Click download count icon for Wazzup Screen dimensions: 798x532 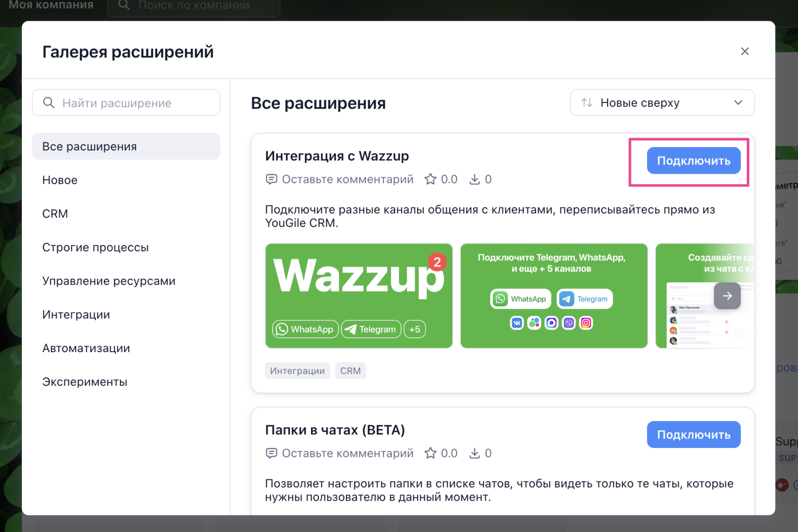coord(475,179)
